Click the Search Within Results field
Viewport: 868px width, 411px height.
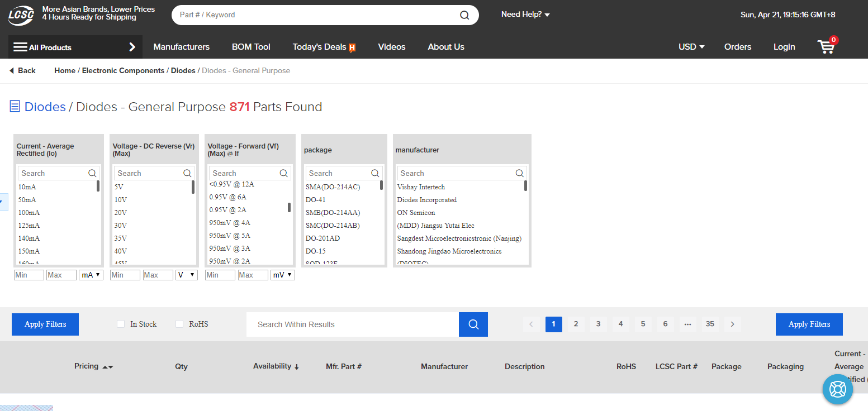point(353,324)
